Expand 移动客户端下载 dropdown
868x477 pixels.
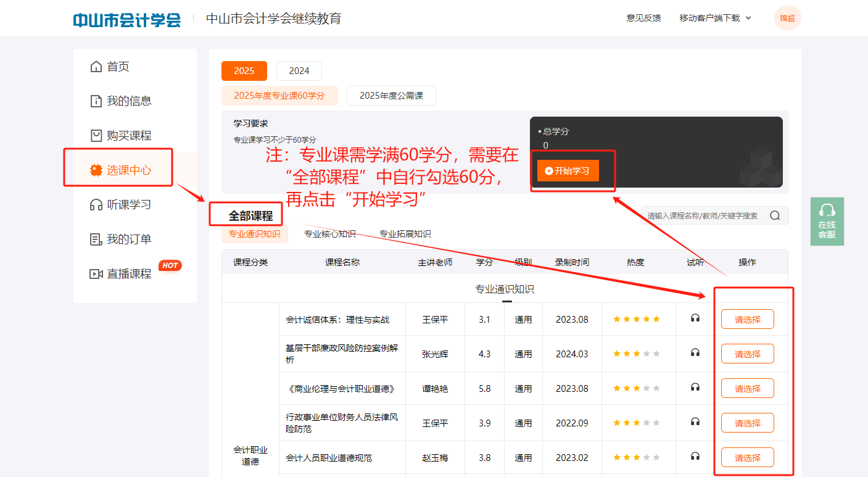(715, 18)
